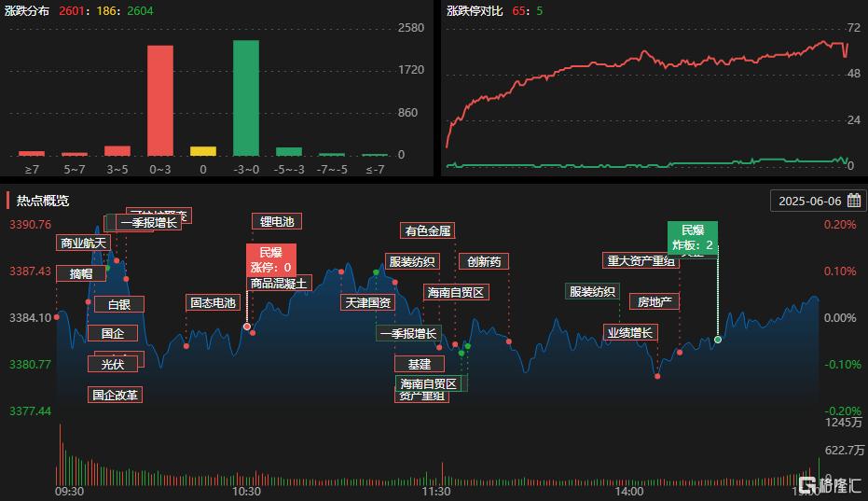Select the 固态电池 hotspot label
This screenshot has height=501, width=868.
213,302
